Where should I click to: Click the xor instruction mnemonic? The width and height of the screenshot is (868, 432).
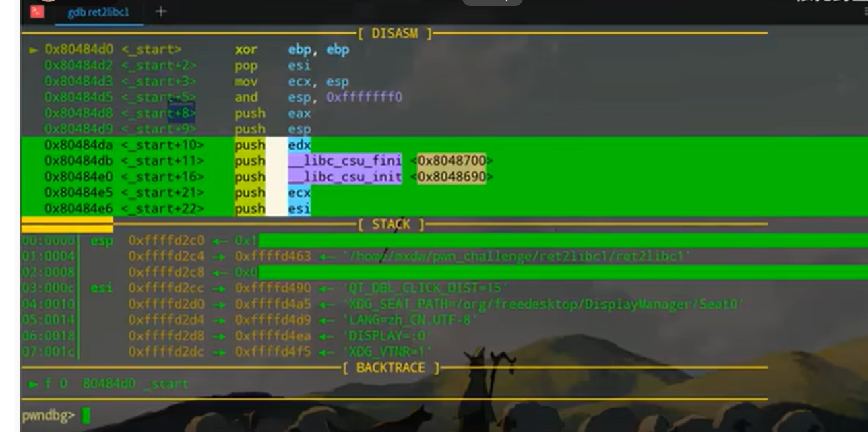click(x=246, y=50)
